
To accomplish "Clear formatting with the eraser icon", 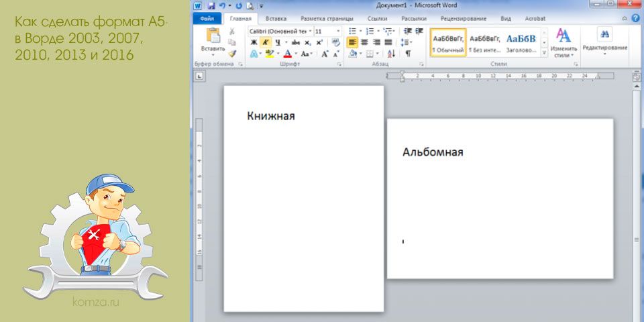I will 335,42.
